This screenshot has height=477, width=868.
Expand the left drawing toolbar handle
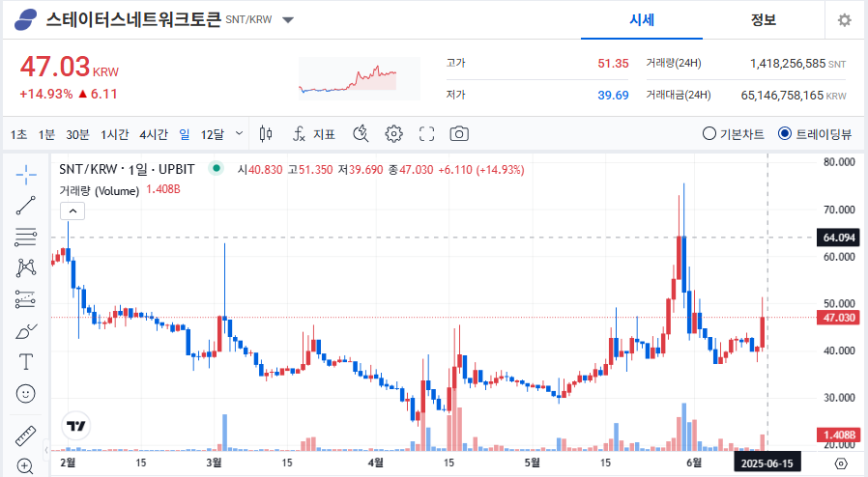pyautogui.click(x=46, y=449)
